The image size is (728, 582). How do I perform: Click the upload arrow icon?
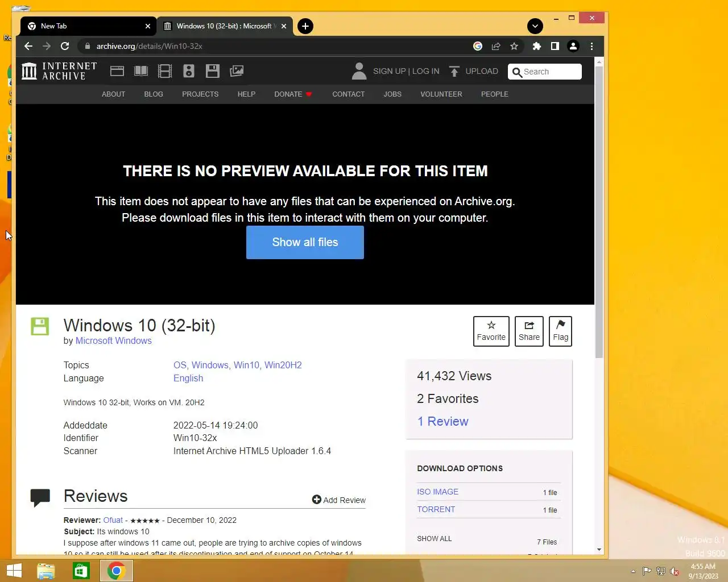(454, 71)
